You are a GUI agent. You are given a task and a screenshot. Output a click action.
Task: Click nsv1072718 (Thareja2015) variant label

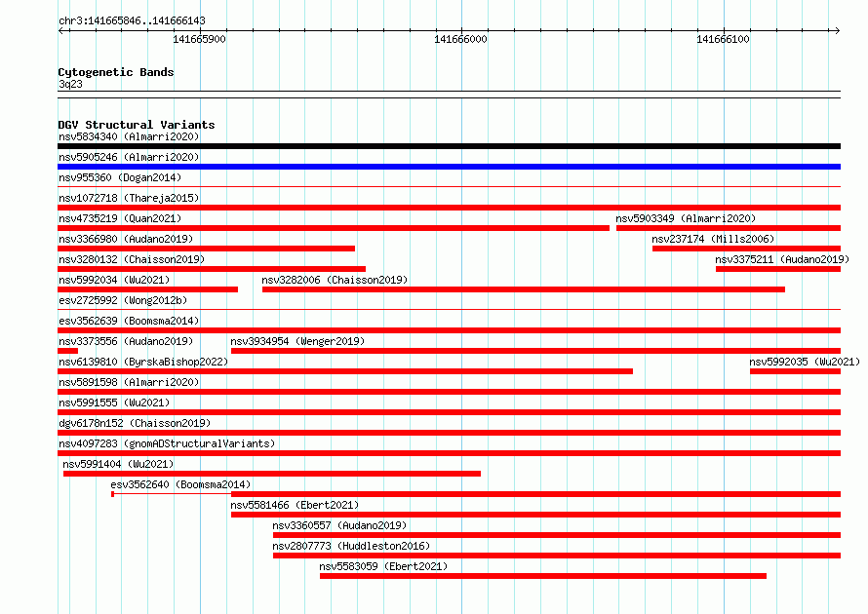[129, 198]
